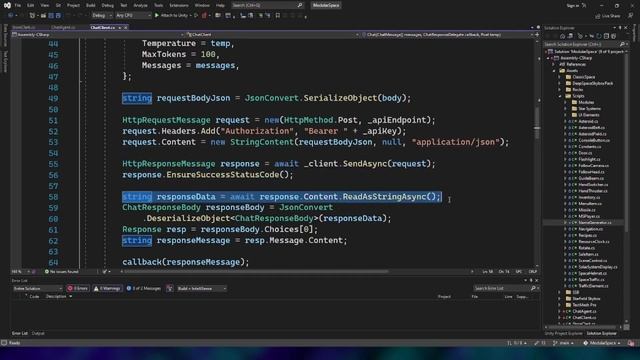Select ChatAgent.cs in Solution Explorer
The height and width of the screenshot is (360, 640).
click(x=584, y=311)
